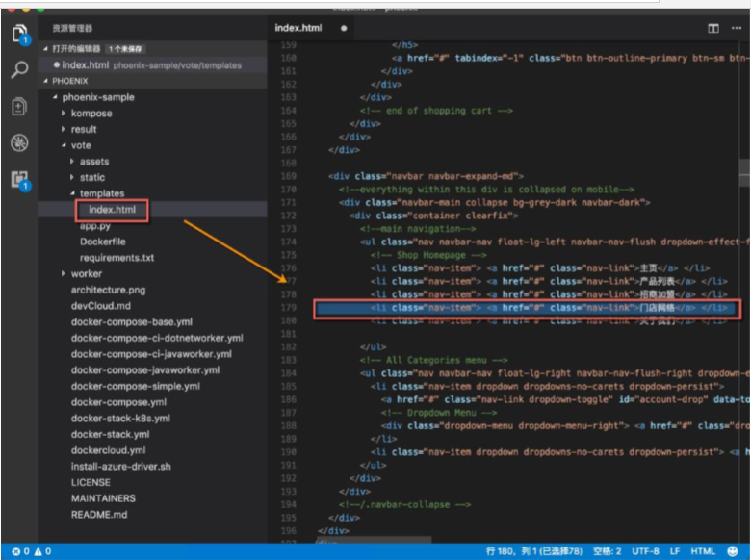Expand the kompose folder
751x560 pixels.
64,114
